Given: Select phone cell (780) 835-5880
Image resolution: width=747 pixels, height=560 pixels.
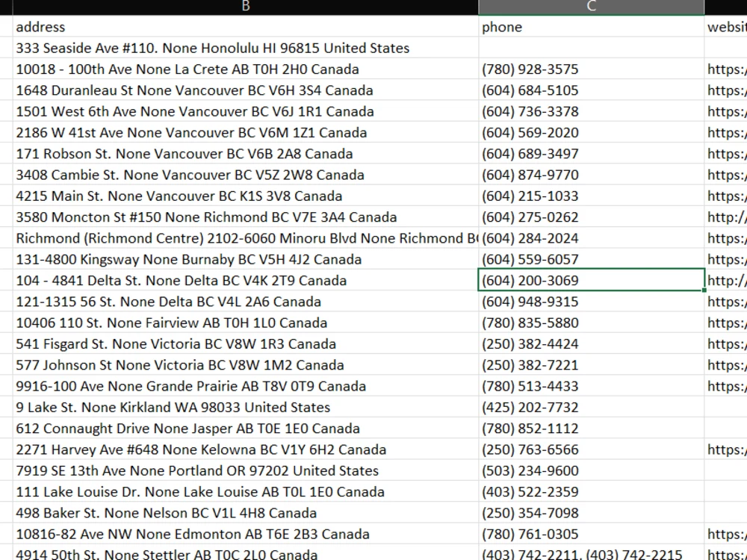Looking at the screenshot, I should tap(591, 323).
